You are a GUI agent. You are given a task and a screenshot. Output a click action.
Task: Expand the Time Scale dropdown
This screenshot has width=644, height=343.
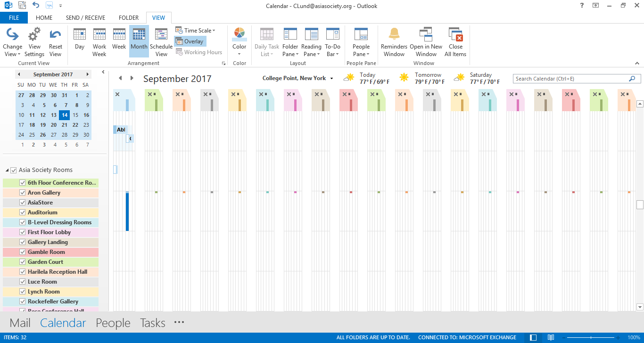[x=195, y=31]
